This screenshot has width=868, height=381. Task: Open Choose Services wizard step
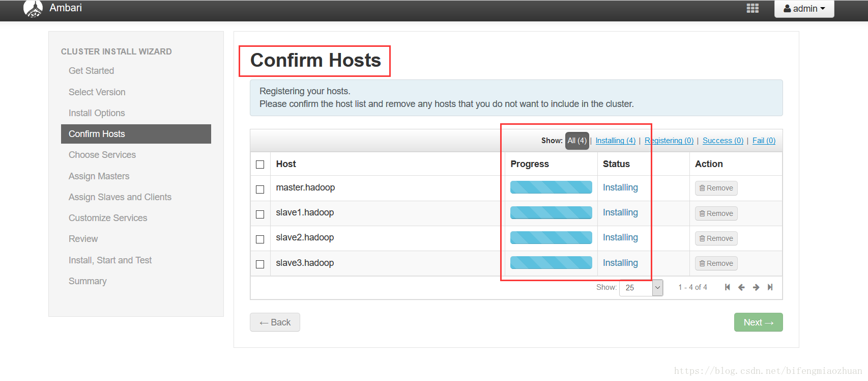pyautogui.click(x=102, y=155)
